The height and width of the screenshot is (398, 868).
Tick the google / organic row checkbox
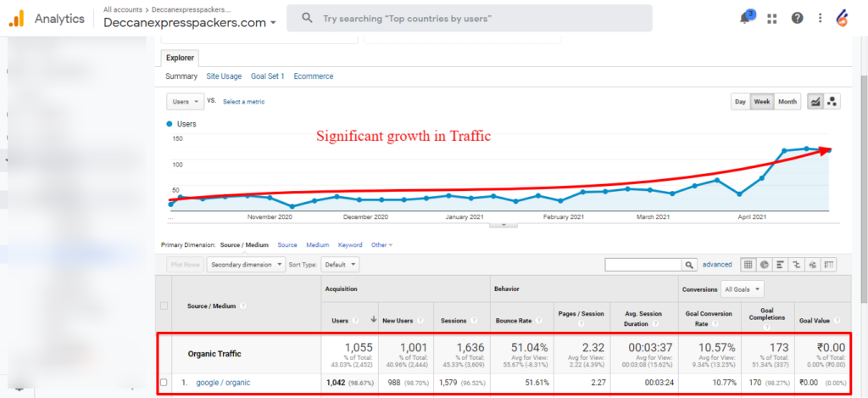[x=164, y=383]
